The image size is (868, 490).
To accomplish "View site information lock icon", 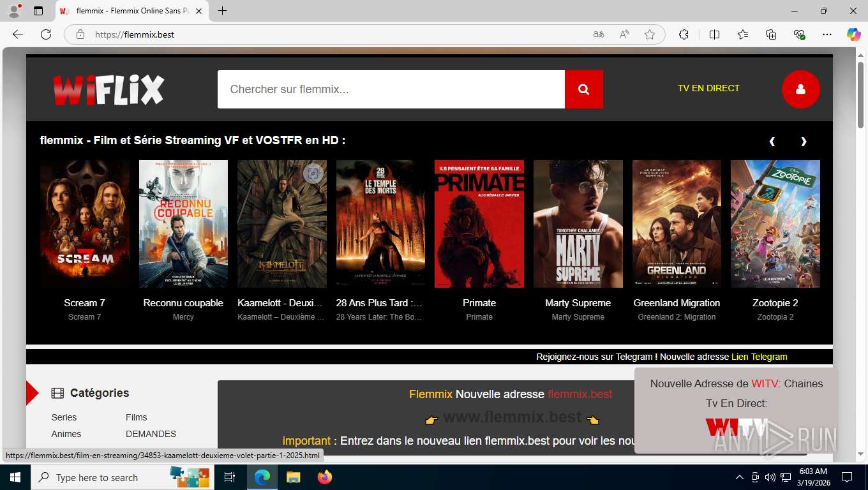I will pyautogui.click(x=80, y=34).
